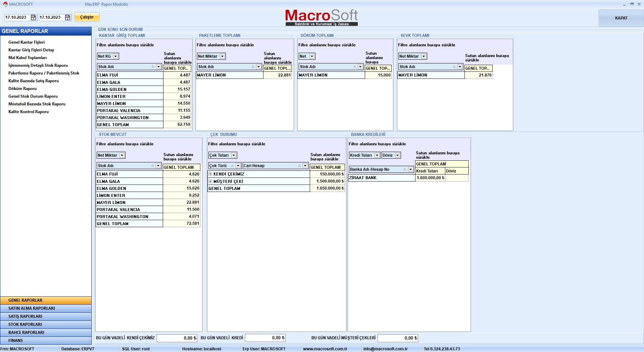Click the Çek Türü sort arrow icon
This screenshot has width=644, height=352.
(x=232, y=166)
